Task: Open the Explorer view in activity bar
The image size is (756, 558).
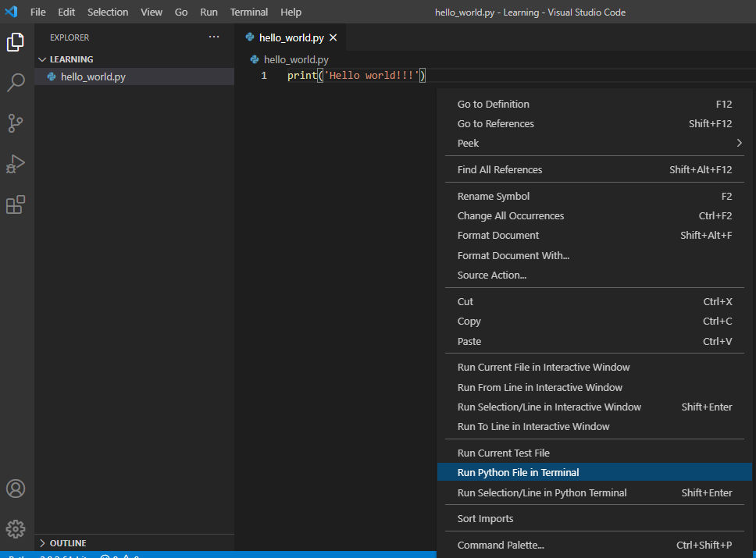Action: click(x=16, y=42)
